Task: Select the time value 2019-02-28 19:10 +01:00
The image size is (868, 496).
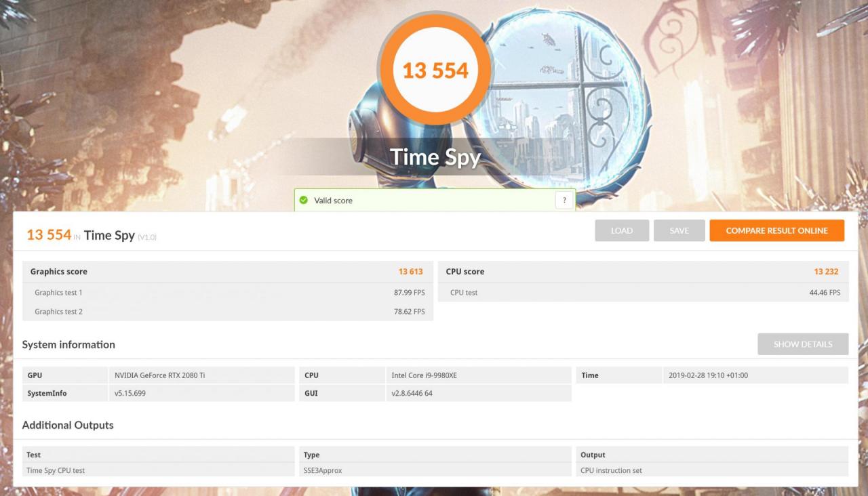Action: pyautogui.click(x=708, y=375)
